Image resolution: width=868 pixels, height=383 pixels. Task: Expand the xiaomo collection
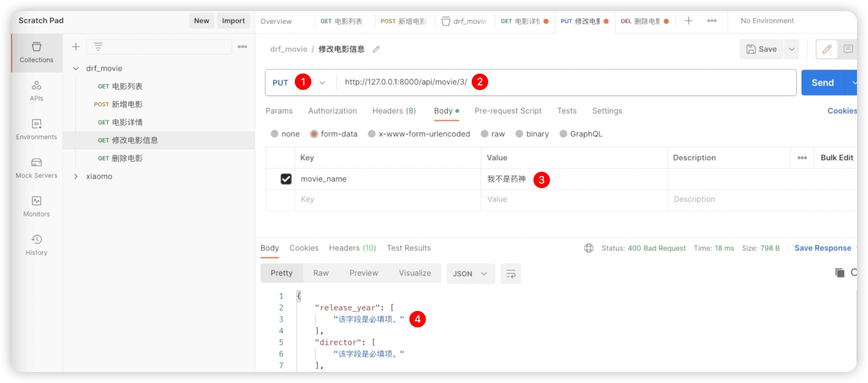76,176
